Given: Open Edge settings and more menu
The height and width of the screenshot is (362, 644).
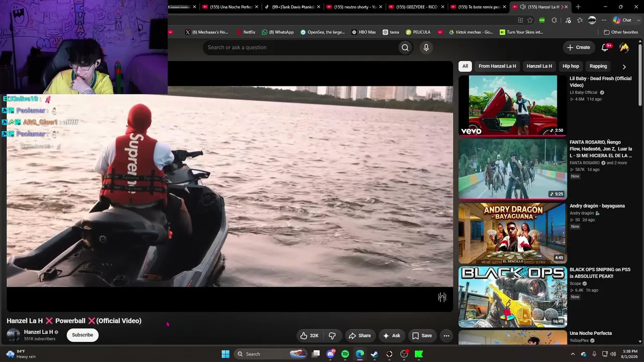Looking at the screenshot, I should coord(604,20).
